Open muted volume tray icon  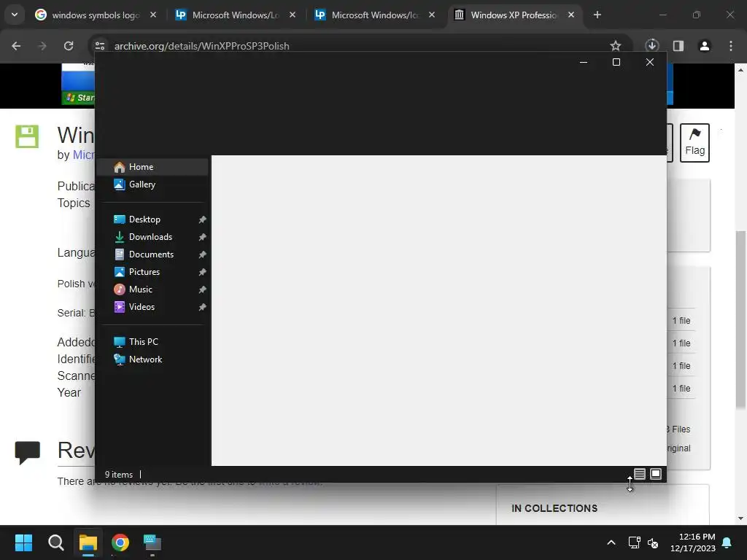[x=653, y=542]
